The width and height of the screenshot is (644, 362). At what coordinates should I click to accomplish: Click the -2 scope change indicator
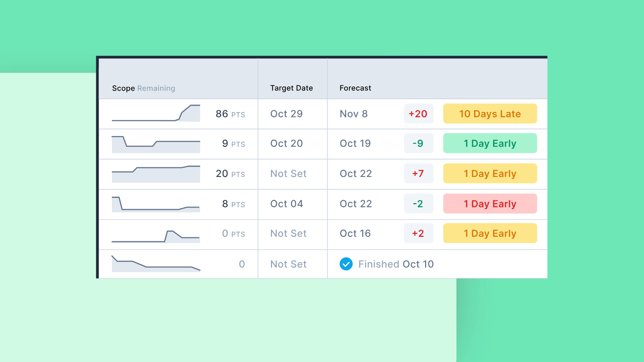pos(418,204)
